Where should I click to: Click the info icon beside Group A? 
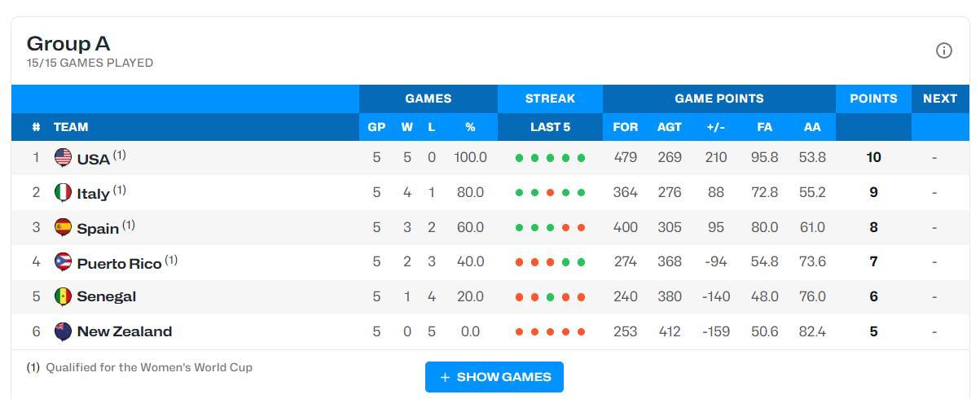(943, 50)
